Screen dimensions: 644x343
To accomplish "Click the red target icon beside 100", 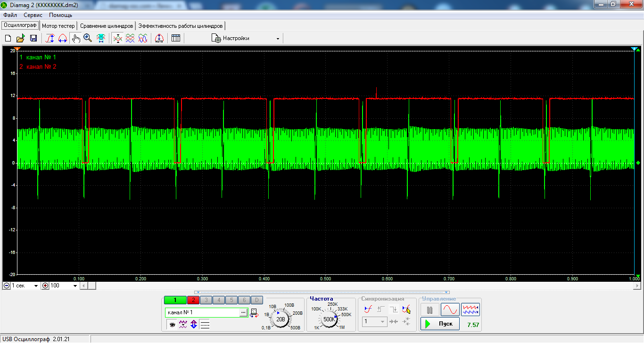I will 45,286.
